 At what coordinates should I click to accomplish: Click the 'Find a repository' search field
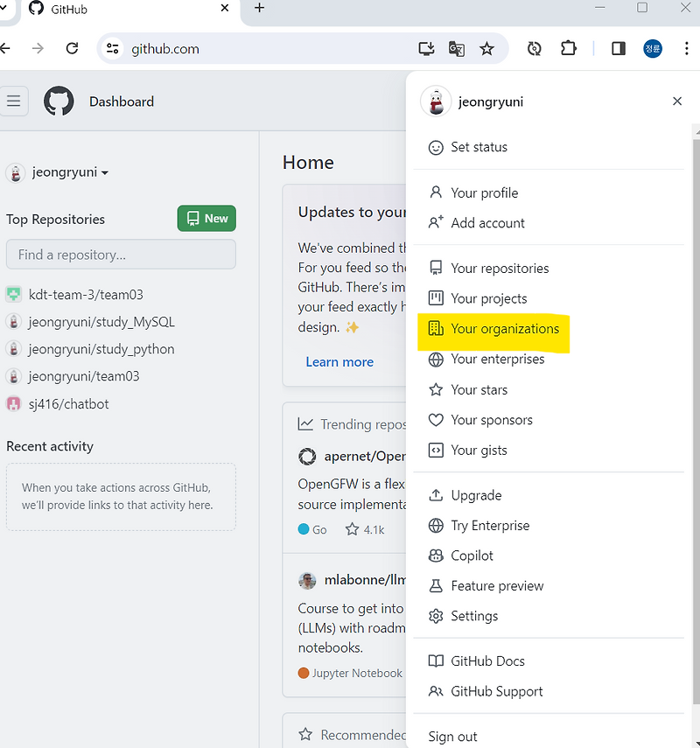click(x=121, y=255)
